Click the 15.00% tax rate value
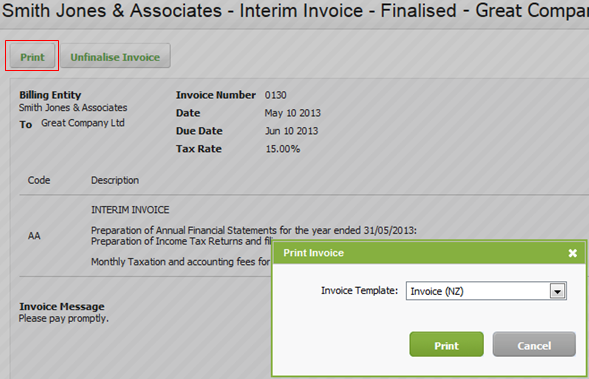 click(x=283, y=149)
